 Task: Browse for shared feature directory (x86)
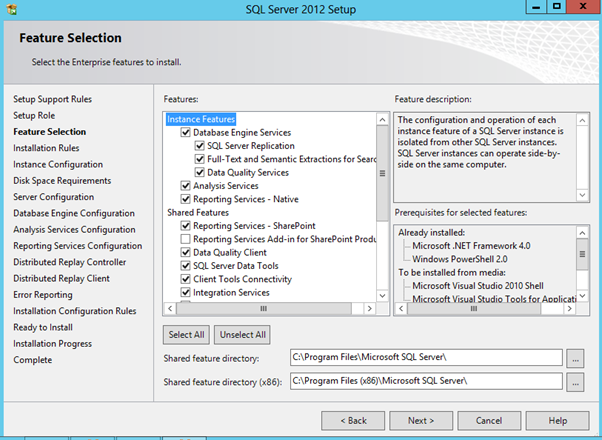[575, 382]
